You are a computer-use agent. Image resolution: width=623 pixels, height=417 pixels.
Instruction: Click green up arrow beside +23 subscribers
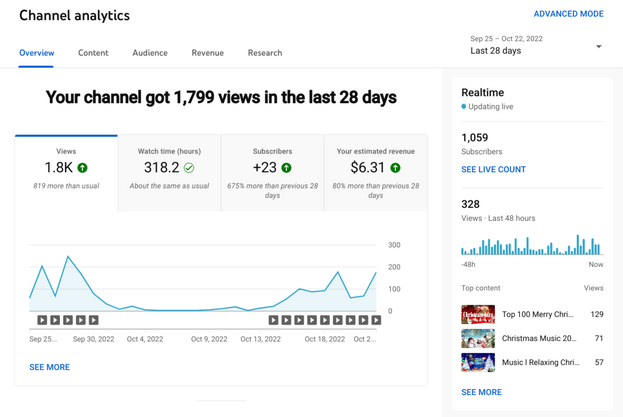coord(286,168)
